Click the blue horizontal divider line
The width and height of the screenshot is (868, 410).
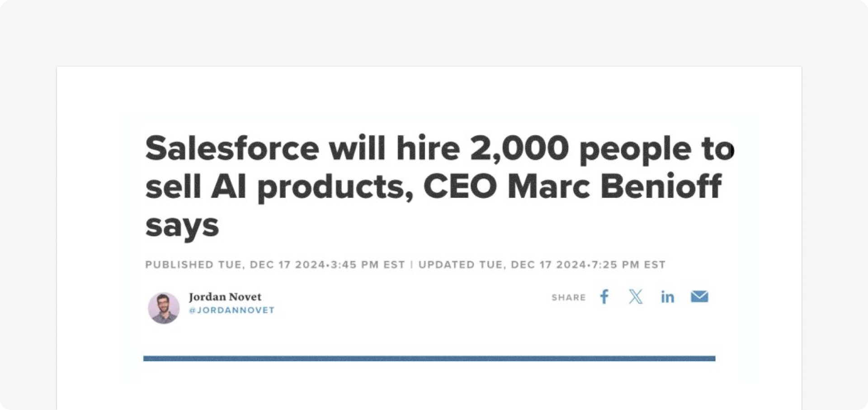tap(429, 358)
